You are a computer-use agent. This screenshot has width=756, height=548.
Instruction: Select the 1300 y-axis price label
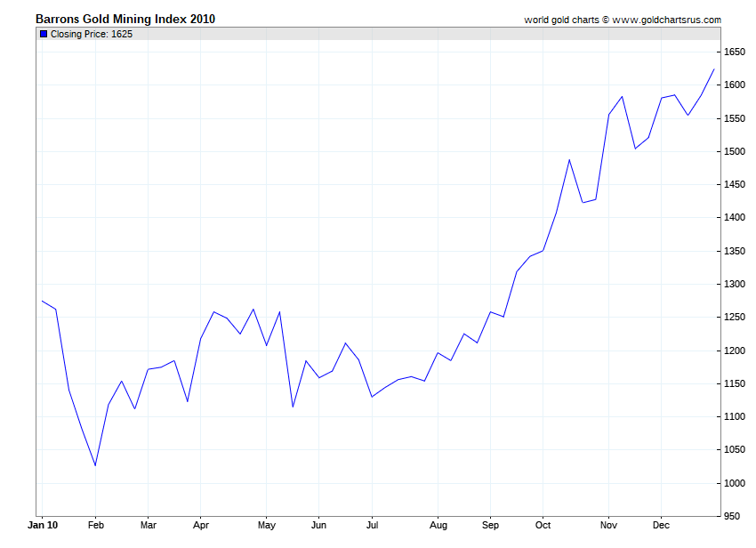(734, 285)
